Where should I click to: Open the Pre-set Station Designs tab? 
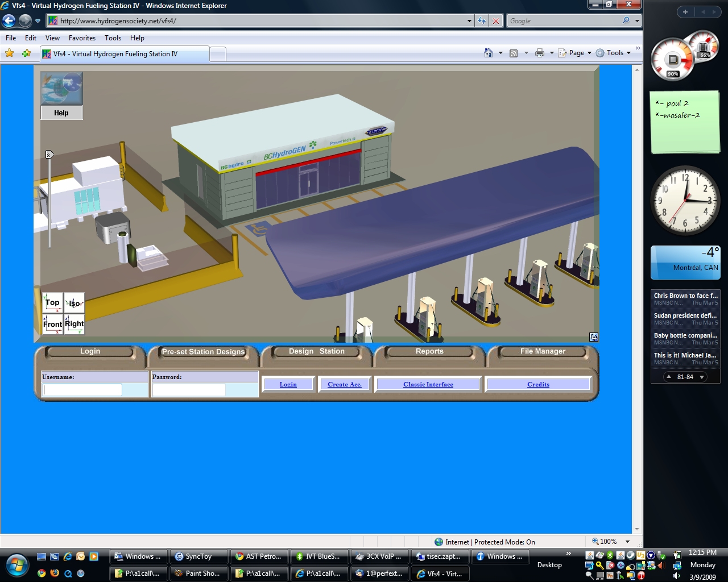coord(203,352)
